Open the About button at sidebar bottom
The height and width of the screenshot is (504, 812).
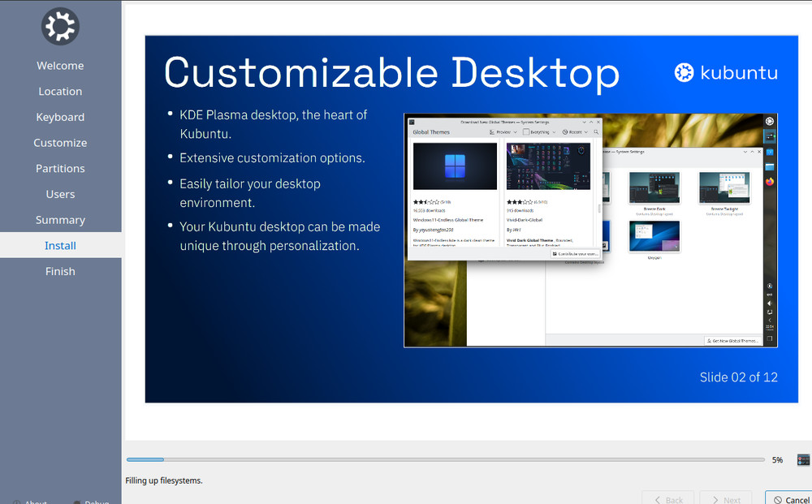tap(30, 502)
